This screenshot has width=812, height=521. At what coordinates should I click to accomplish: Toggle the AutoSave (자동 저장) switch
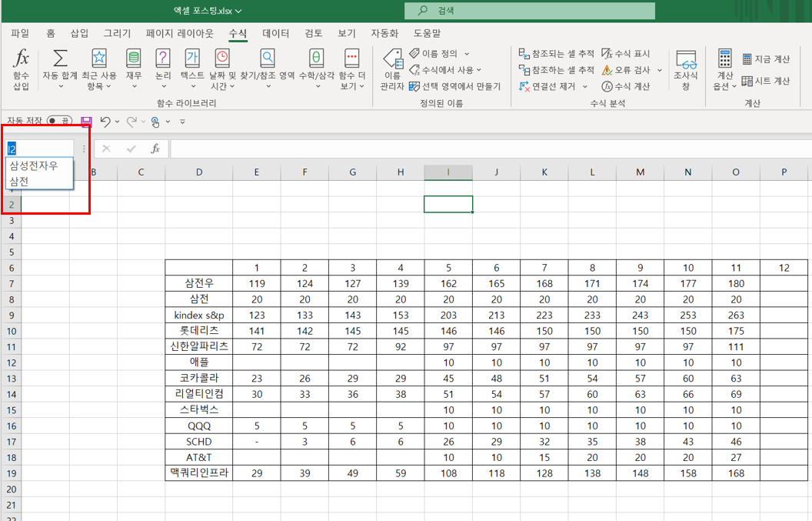pyautogui.click(x=59, y=121)
